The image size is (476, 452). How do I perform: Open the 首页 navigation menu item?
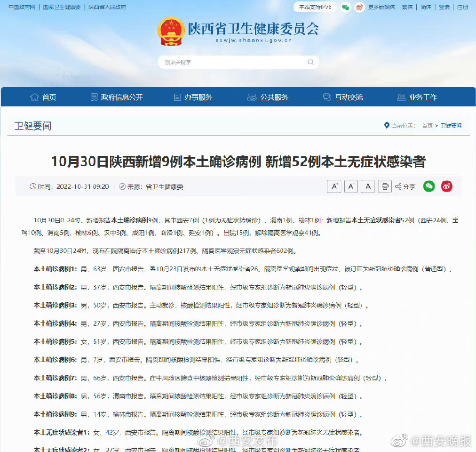point(43,97)
